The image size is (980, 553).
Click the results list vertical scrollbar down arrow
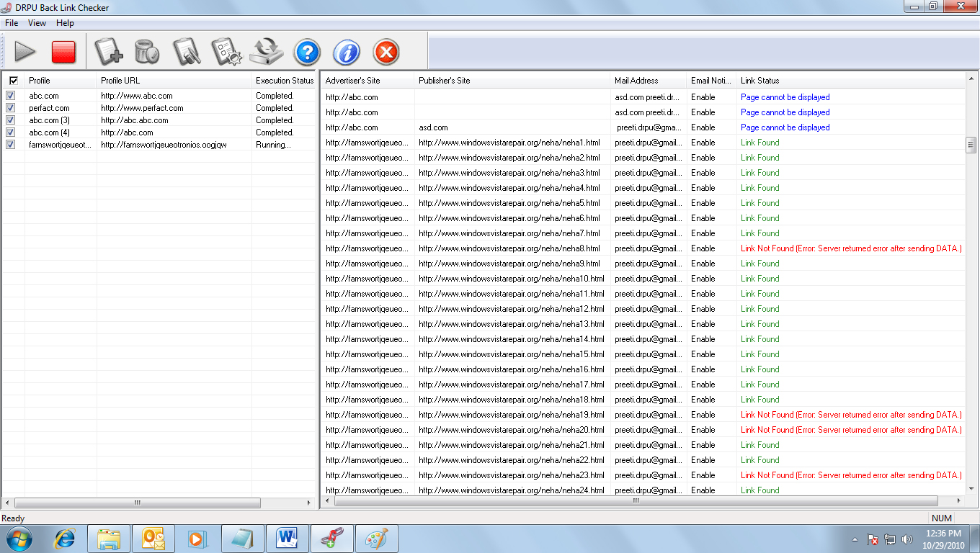click(x=971, y=488)
